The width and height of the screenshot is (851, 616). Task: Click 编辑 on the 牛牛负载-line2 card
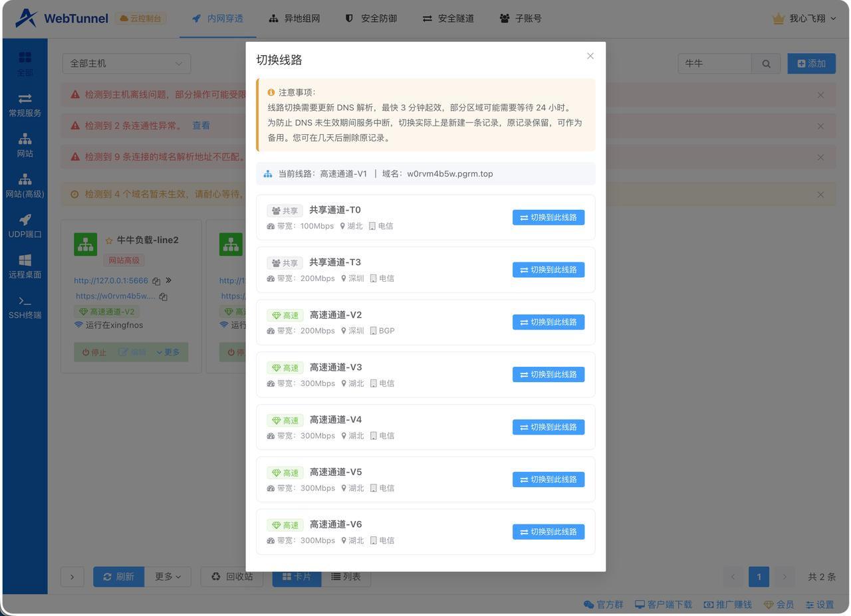[x=132, y=352]
